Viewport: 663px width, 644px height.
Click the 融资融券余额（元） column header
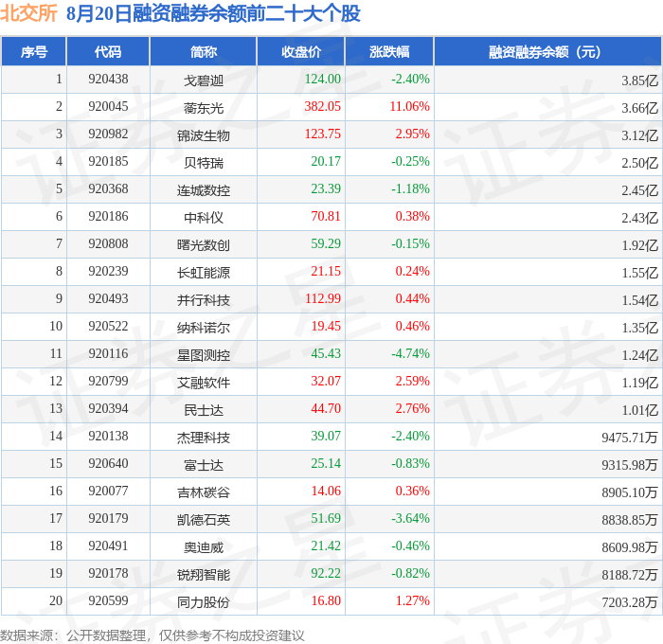point(547,51)
